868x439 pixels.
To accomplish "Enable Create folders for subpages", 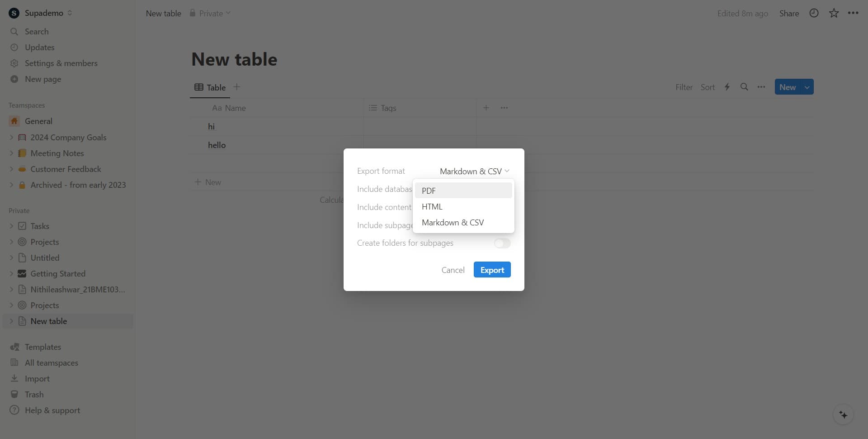I will tap(501, 243).
